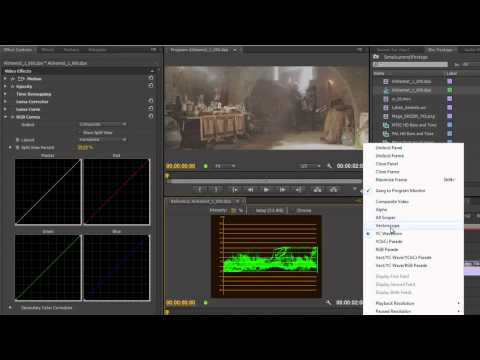Click the Project panel search field
Viewport: 480px width, 360px height.
pos(410,64)
